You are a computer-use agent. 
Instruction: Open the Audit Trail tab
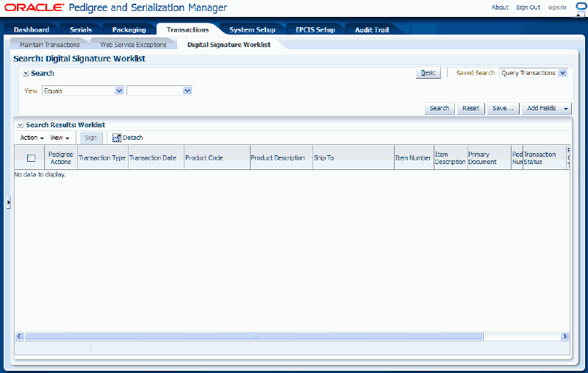pos(372,29)
